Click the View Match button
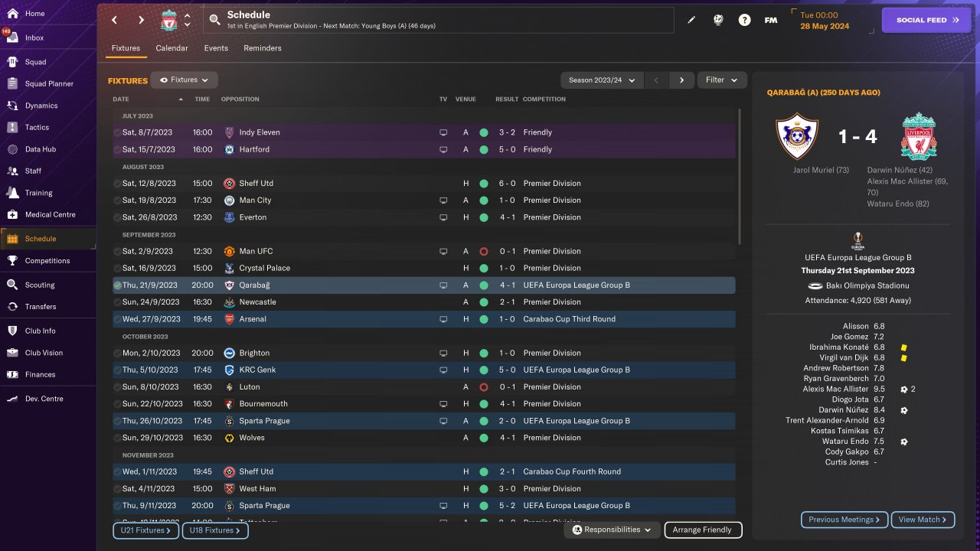980x551 pixels. tap(923, 520)
